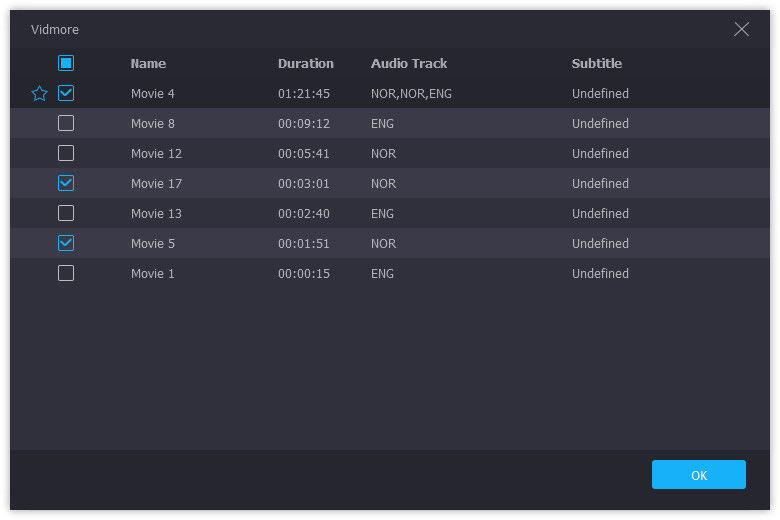
Task: Close the Vidmore dialog window
Action: (741, 29)
